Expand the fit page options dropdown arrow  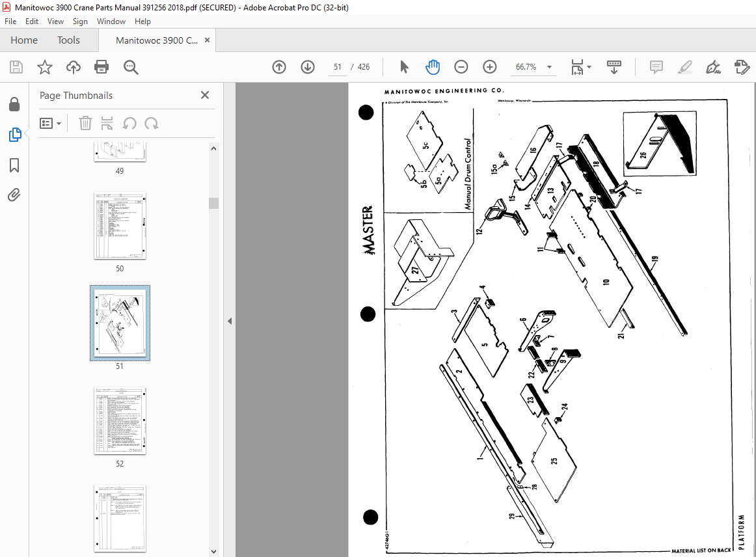point(589,67)
